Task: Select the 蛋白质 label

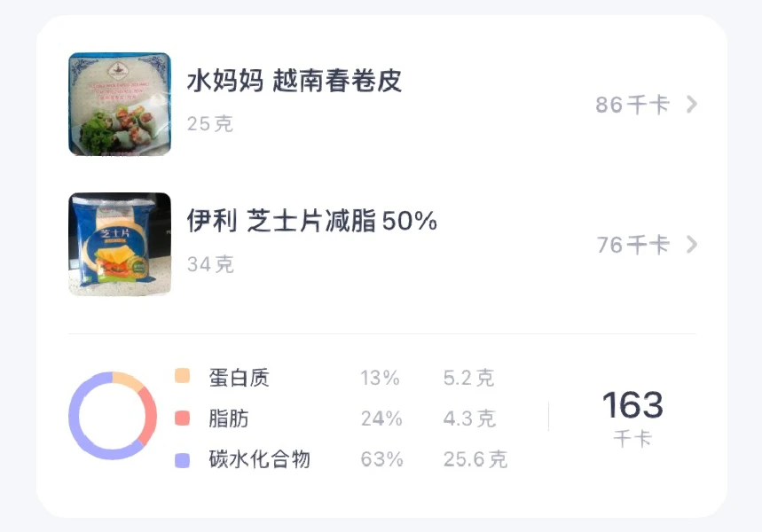Action: (x=239, y=378)
